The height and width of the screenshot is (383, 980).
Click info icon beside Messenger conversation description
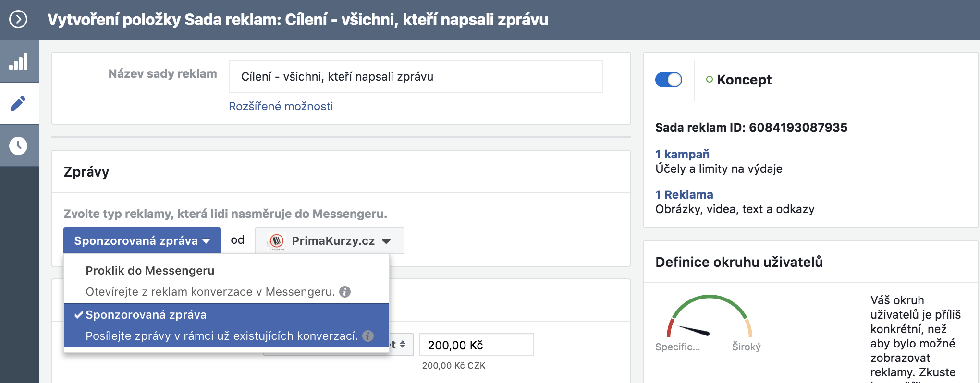tap(345, 292)
